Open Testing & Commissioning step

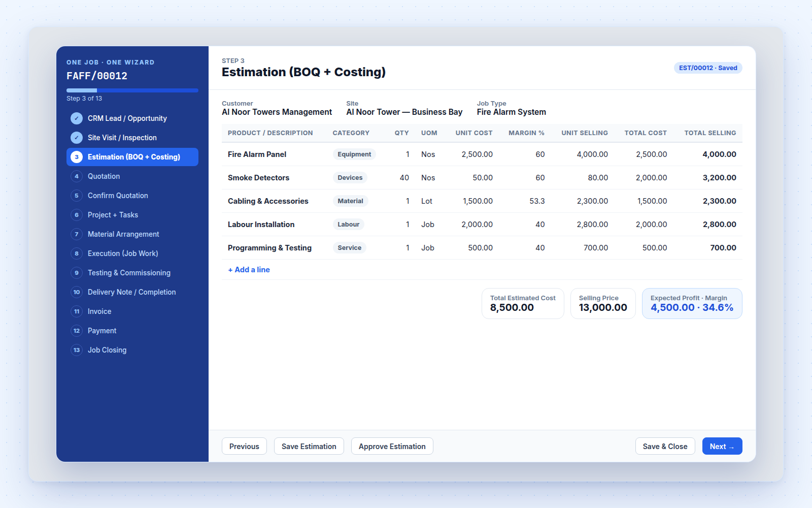click(x=132, y=273)
